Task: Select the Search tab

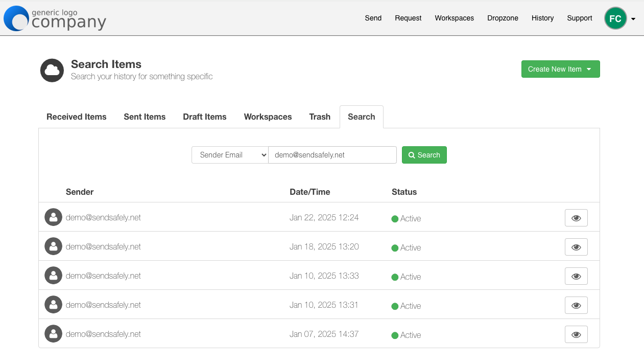Action: tap(362, 117)
